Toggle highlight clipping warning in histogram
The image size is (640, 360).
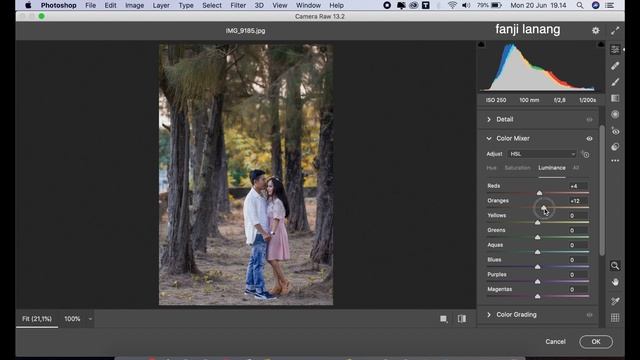coord(601,44)
